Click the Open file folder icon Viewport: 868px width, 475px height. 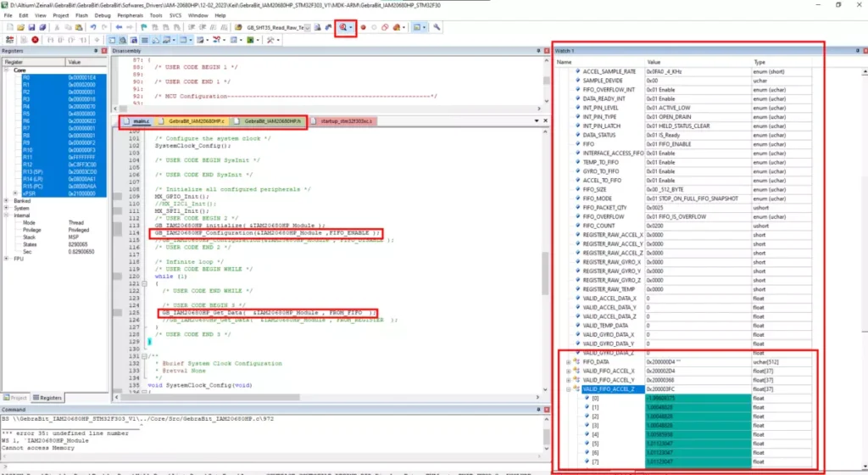pos(20,27)
